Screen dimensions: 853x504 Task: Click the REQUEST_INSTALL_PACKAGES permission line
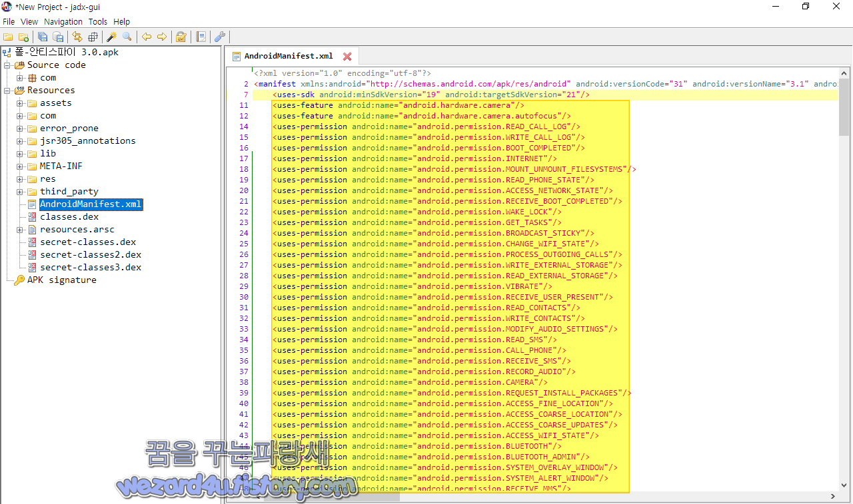[452, 393]
